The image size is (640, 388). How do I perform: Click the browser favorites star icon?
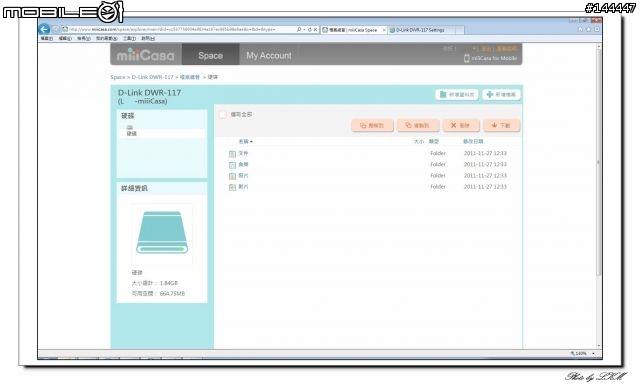click(x=589, y=29)
